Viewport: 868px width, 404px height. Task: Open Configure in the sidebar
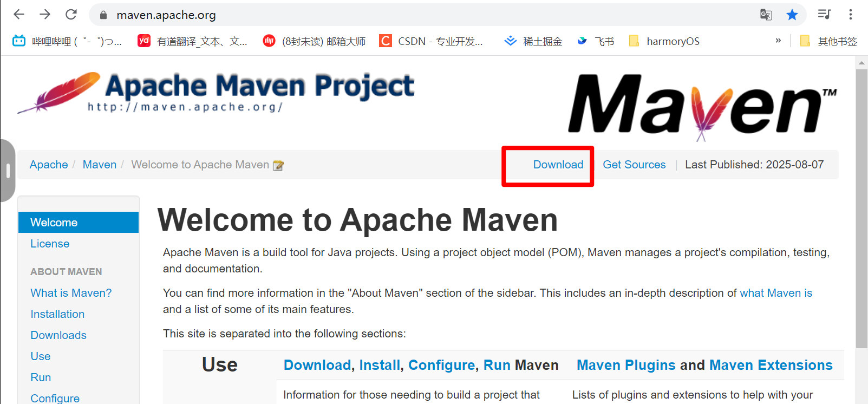[x=55, y=398]
